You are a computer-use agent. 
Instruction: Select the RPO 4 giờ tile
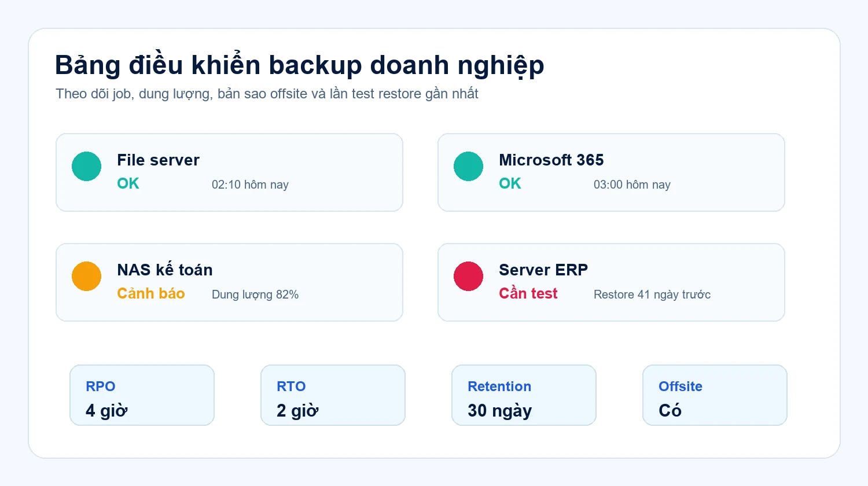coord(142,395)
